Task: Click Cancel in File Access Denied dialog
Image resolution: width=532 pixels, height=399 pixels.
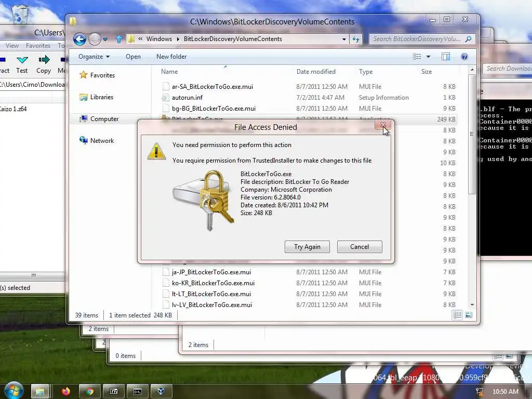Action: click(x=360, y=247)
